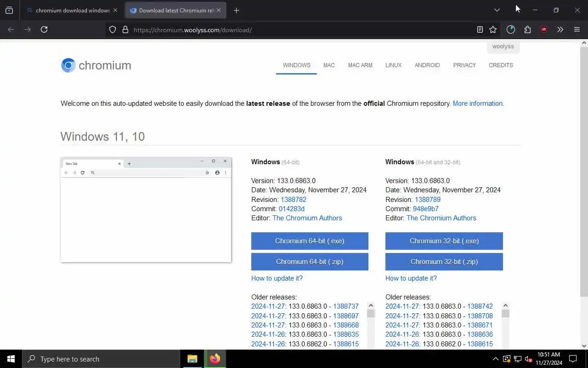The width and height of the screenshot is (588, 368).
Task: Open 32-bit The Chromium Authors link
Action: pos(441,218)
